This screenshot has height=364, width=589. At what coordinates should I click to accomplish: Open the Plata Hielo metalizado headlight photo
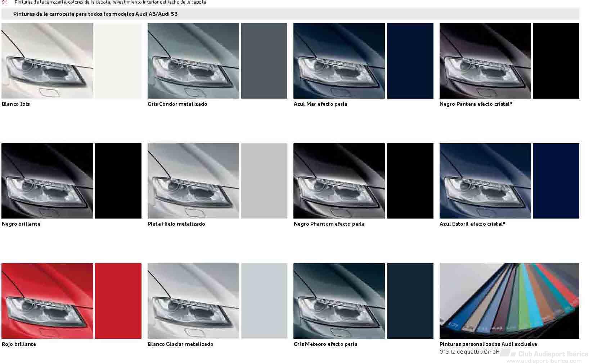coord(193,181)
